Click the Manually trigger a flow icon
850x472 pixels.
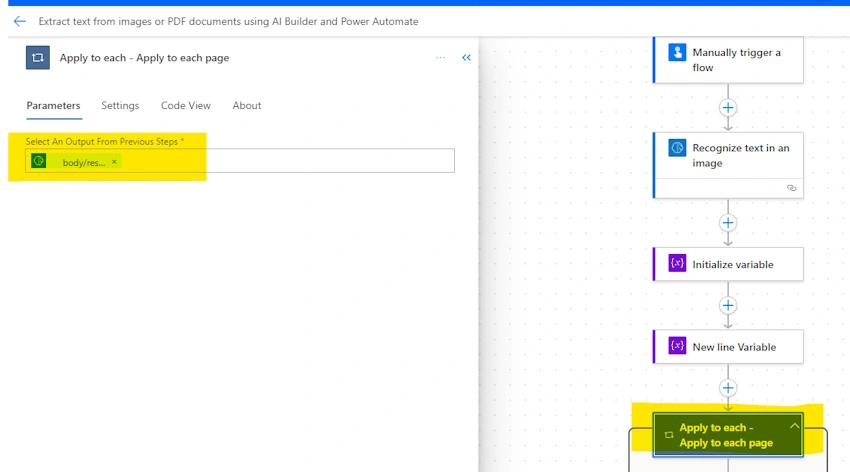677,53
